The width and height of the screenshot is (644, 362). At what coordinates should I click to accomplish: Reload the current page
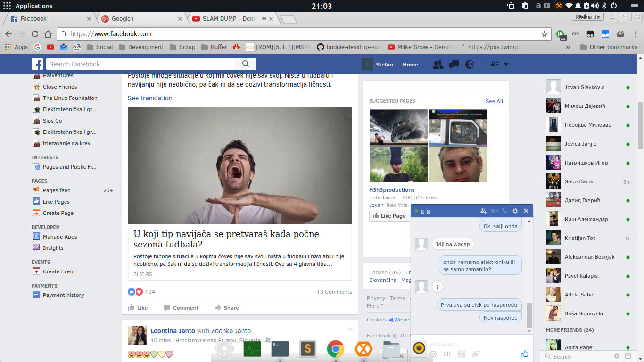click(x=34, y=34)
